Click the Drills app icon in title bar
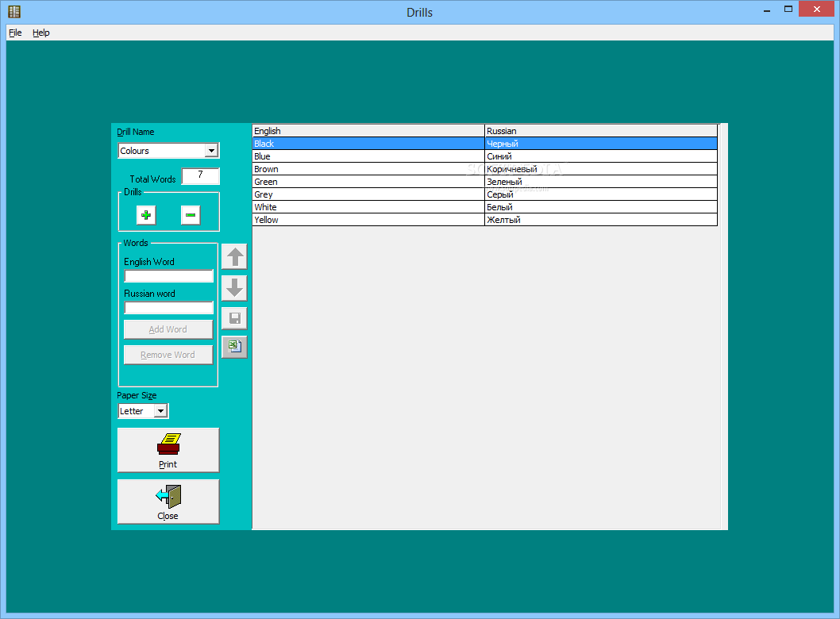 coord(14,11)
